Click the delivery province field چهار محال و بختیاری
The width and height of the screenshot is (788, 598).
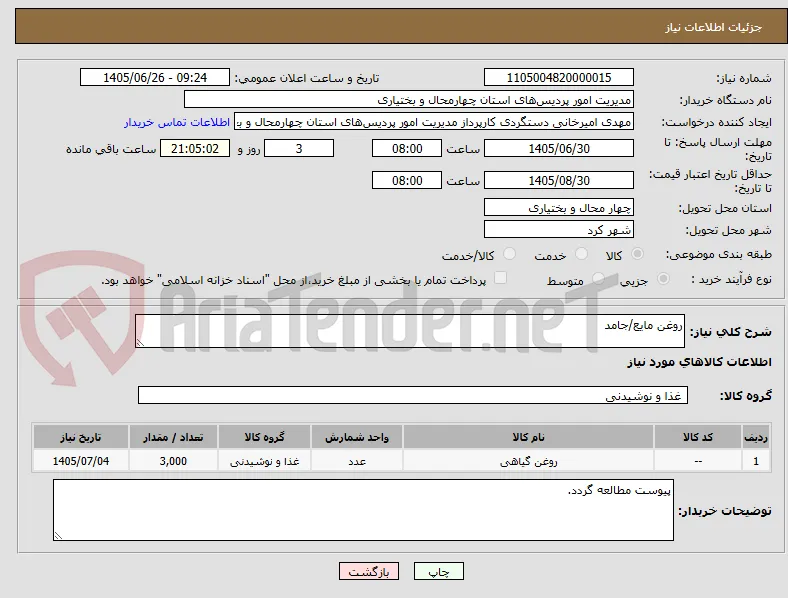tap(558, 207)
